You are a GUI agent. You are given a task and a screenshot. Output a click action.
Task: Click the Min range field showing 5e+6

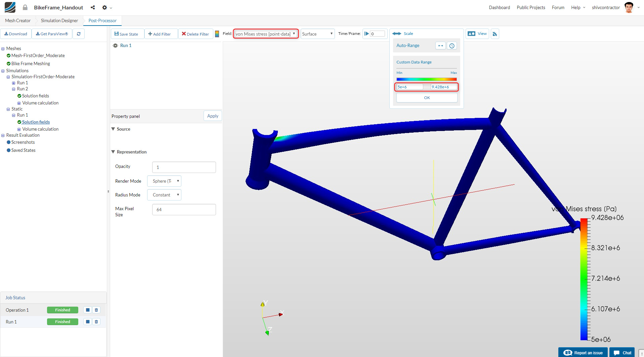click(x=410, y=87)
